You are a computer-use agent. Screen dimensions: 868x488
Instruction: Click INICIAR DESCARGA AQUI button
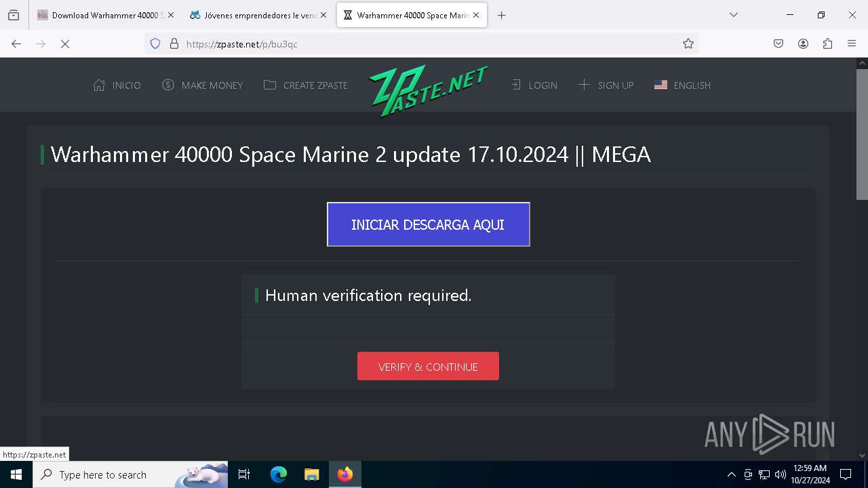coord(429,224)
